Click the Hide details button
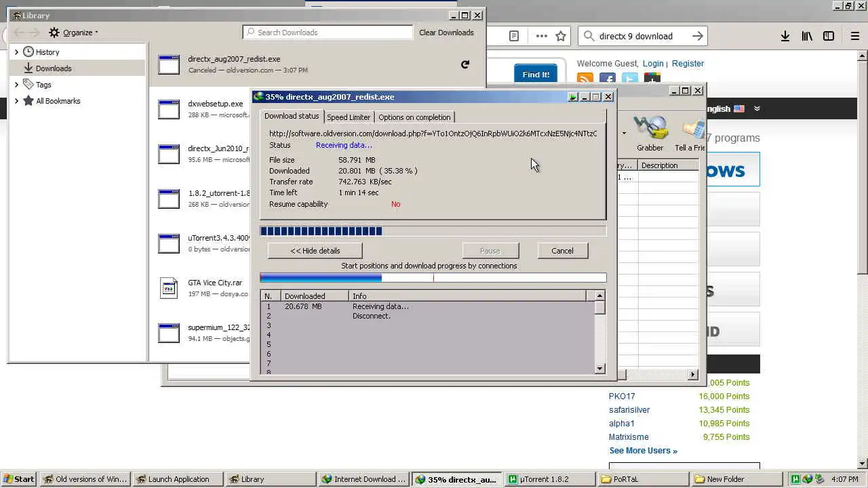Viewport: 868px width, 488px height. (315, 251)
